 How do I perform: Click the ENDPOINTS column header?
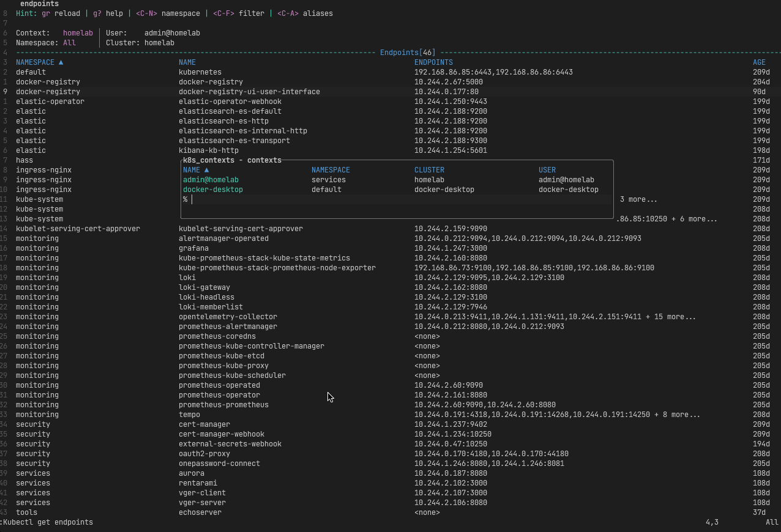(433, 62)
